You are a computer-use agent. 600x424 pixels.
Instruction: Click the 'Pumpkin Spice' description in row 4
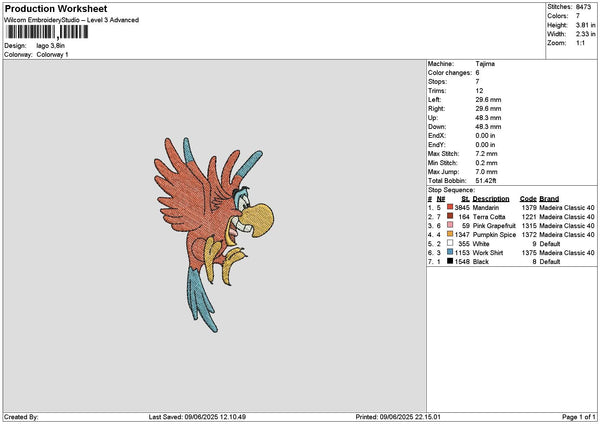494,235
